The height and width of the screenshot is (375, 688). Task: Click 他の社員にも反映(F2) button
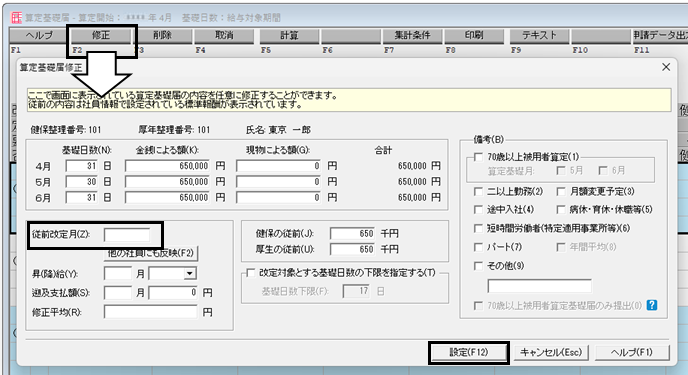click(150, 254)
